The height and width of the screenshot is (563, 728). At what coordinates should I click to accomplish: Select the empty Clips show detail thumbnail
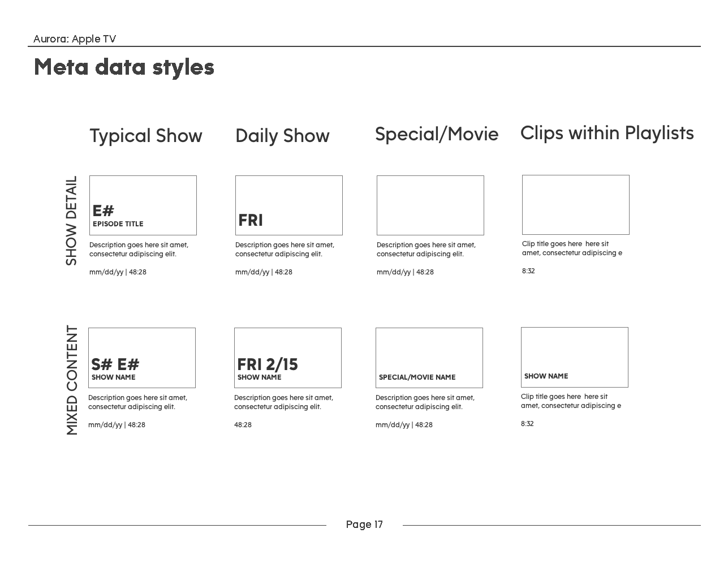pyautogui.click(x=576, y=205)
